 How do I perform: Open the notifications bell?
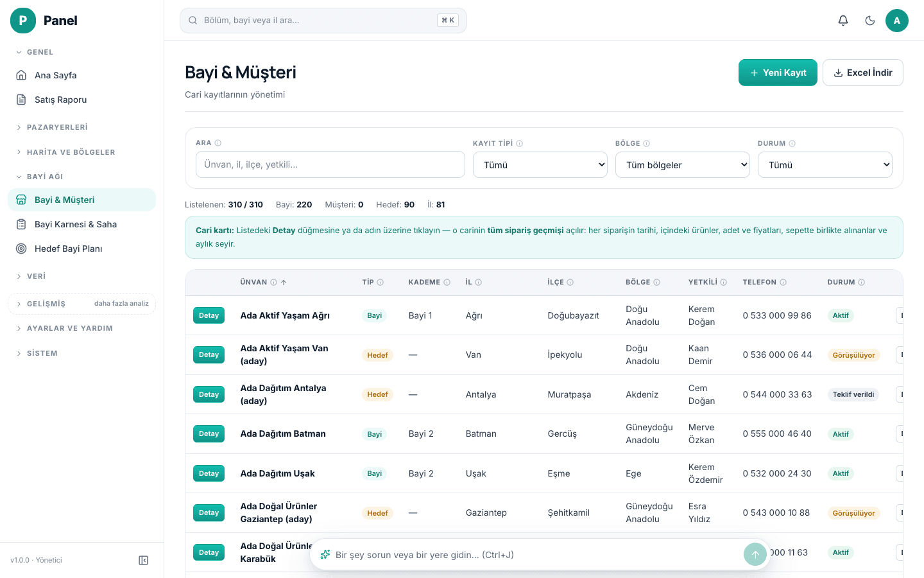(843, 21)
